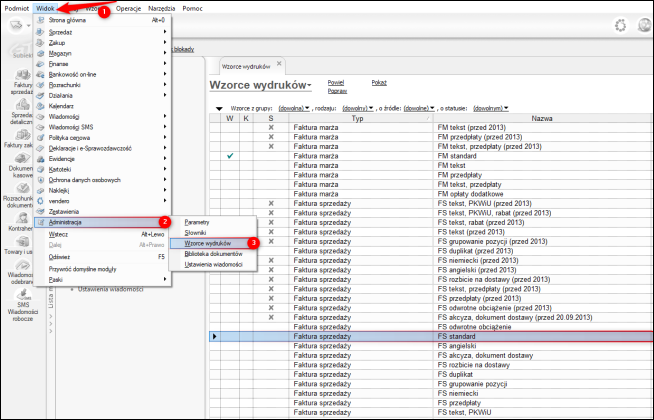The width and height of the screenshot is (654, 420).
Task: Toggle the W checkmark for FM standard
Action: [x=230, y=156]
